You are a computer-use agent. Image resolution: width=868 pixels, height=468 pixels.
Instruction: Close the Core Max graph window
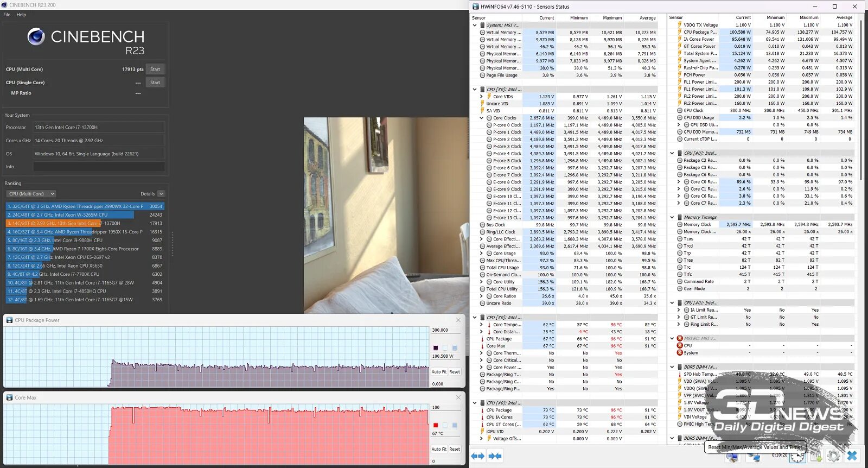click(x=458, y=397)
